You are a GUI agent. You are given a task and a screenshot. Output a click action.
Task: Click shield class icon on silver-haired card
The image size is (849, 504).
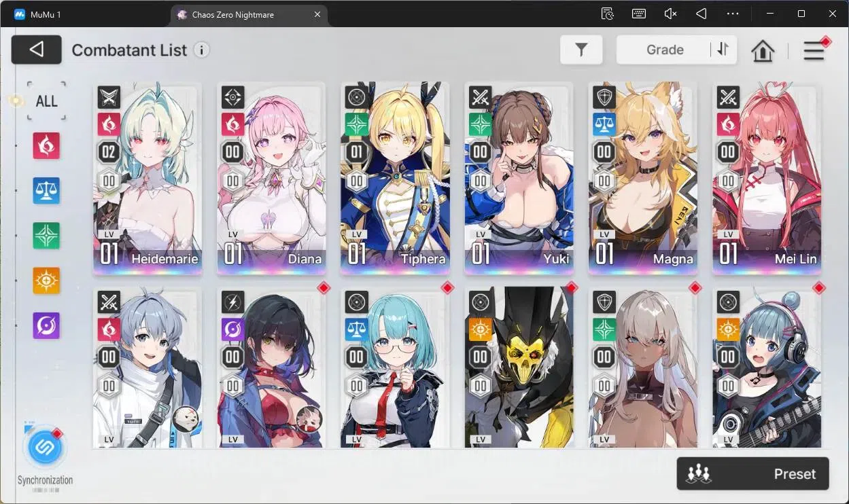point(604,303)
